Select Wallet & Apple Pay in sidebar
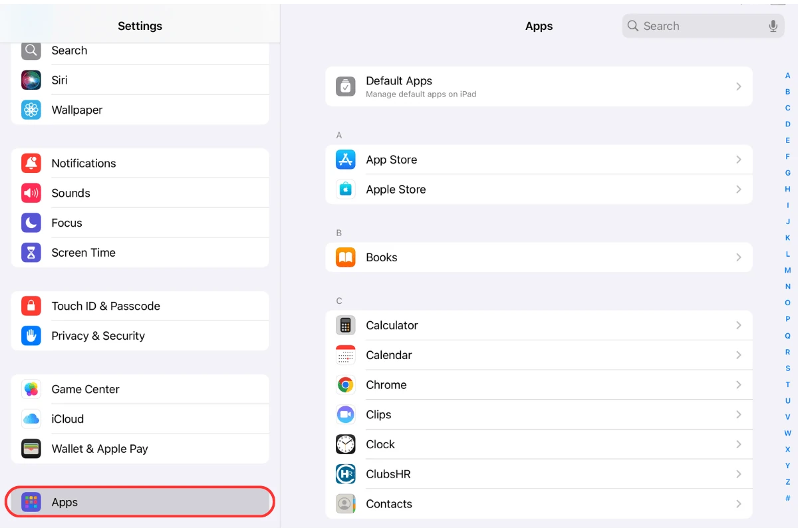The height and width of the screenshot is (532, 798). (140, 449)
